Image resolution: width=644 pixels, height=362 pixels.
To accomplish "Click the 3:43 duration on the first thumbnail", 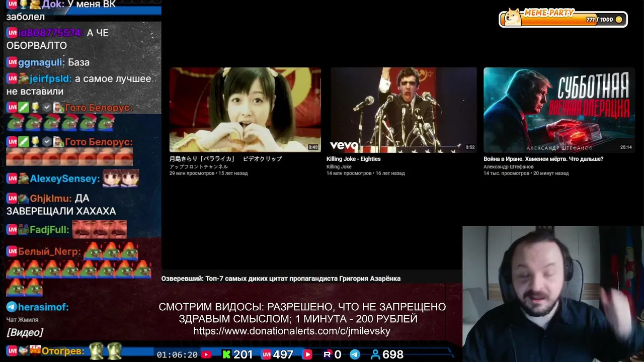I will click(313, 147).
